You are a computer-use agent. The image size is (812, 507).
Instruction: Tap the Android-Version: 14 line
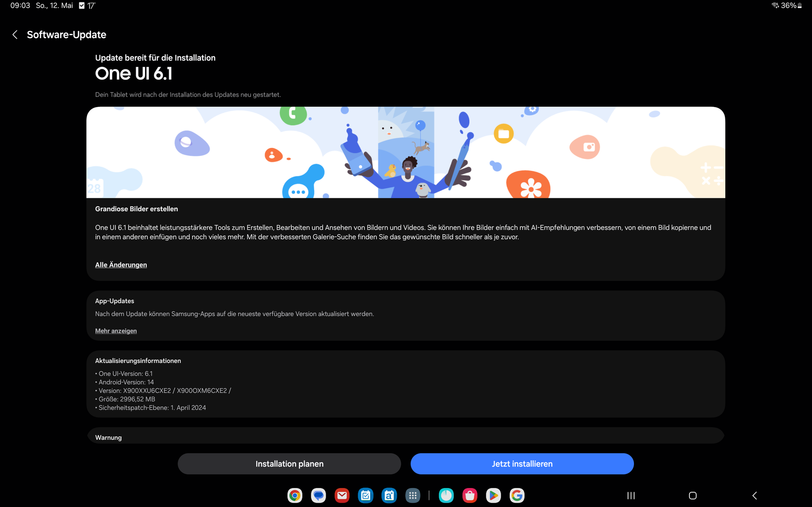[124, 382]
